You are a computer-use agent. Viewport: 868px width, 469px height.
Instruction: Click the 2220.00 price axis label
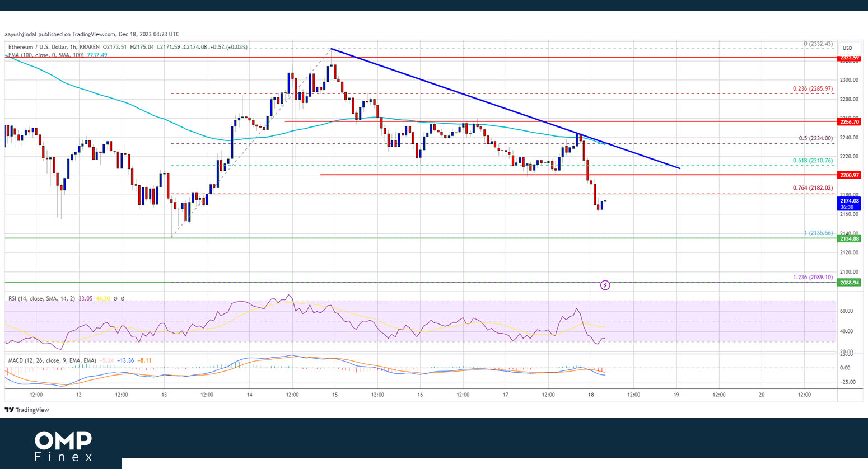[x=849, y=156]
